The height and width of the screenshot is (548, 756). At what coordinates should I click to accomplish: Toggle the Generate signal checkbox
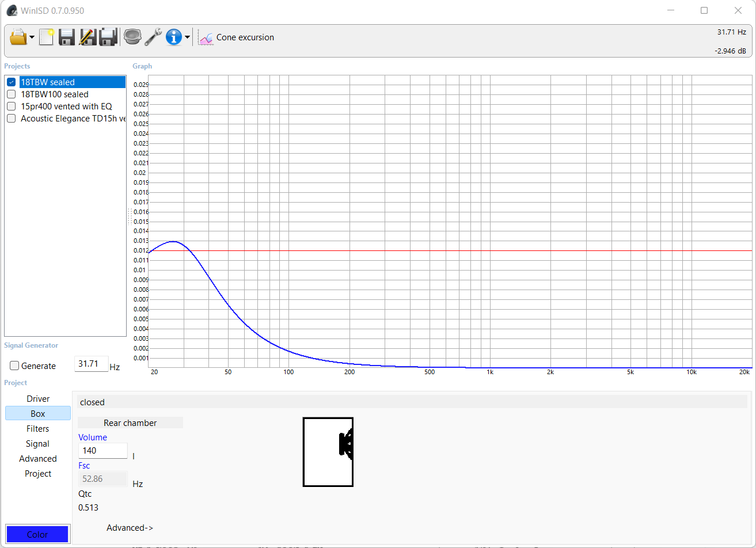tap(14, 366)
